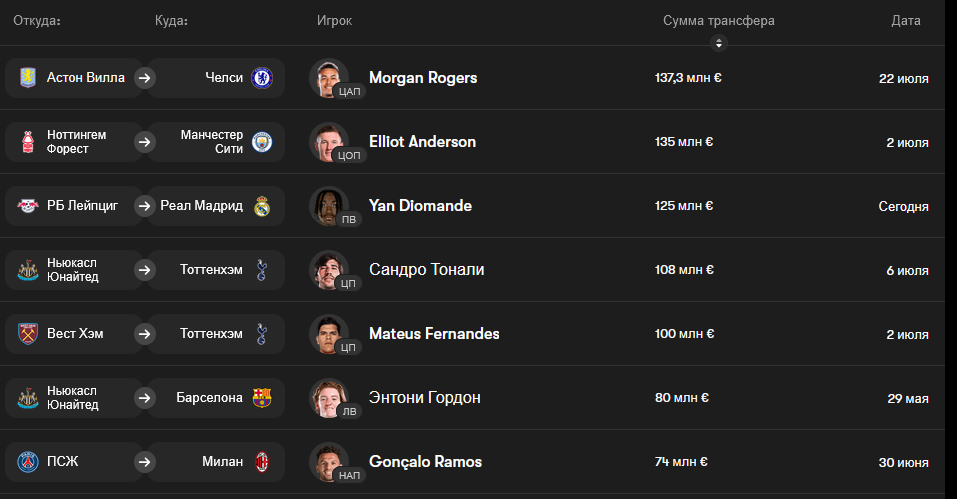Click the PSG logo icon

[28, 462]
